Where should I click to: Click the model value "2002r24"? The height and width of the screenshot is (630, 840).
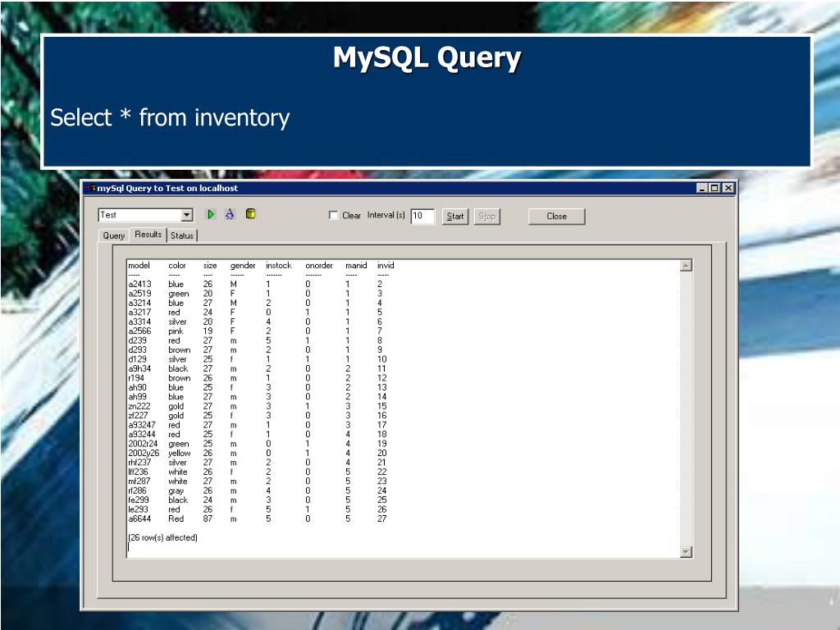pos(143,444)
